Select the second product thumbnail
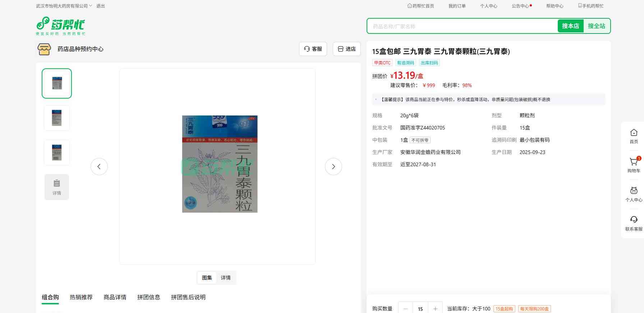 point(57,118)
